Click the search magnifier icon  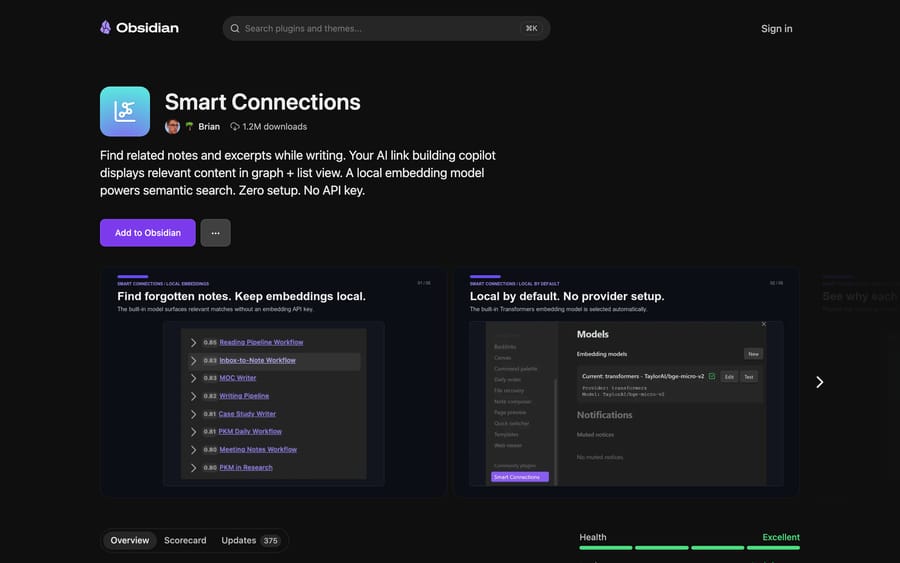tap(235, 28)
